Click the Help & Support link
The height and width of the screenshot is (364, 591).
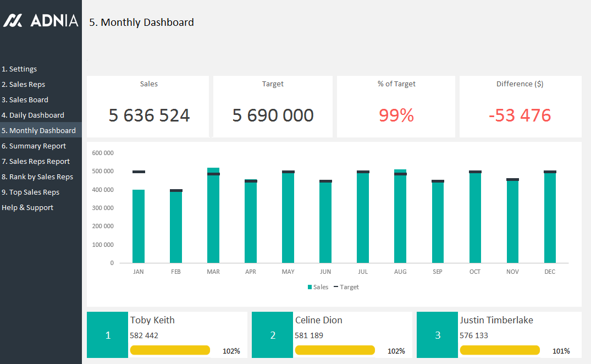[x=27, y=208]
